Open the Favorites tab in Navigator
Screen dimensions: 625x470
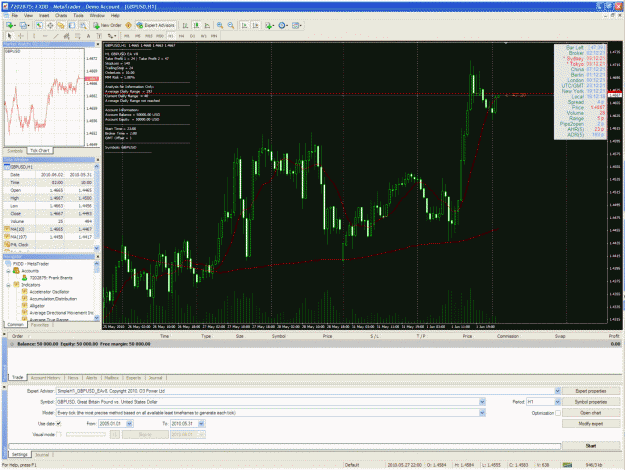40,325
